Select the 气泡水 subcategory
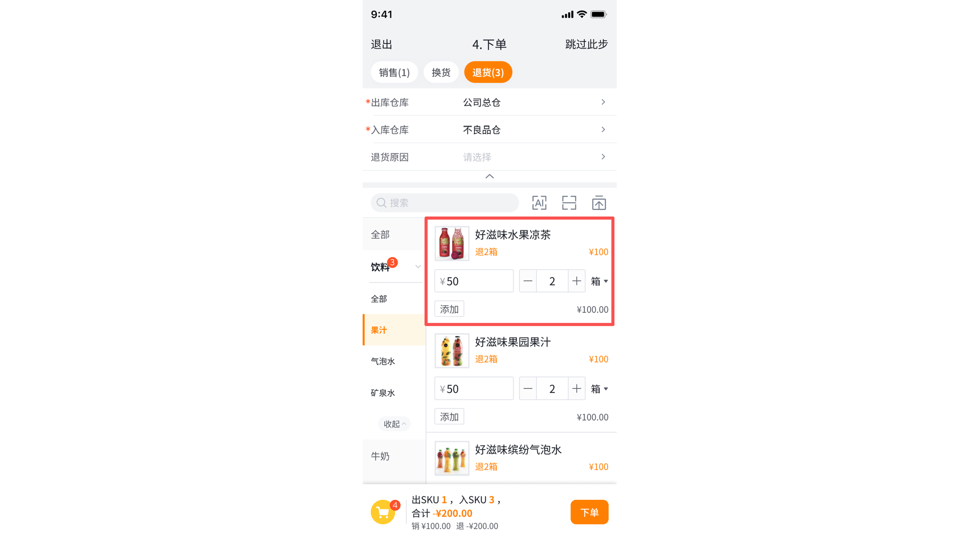Screen dimensions: 980x549 pos(383,361)
